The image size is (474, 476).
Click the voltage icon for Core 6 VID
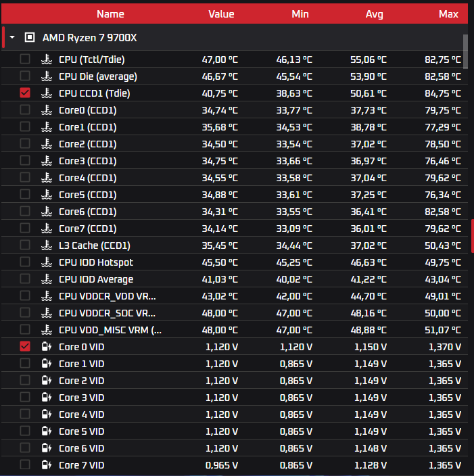[47, 448]
